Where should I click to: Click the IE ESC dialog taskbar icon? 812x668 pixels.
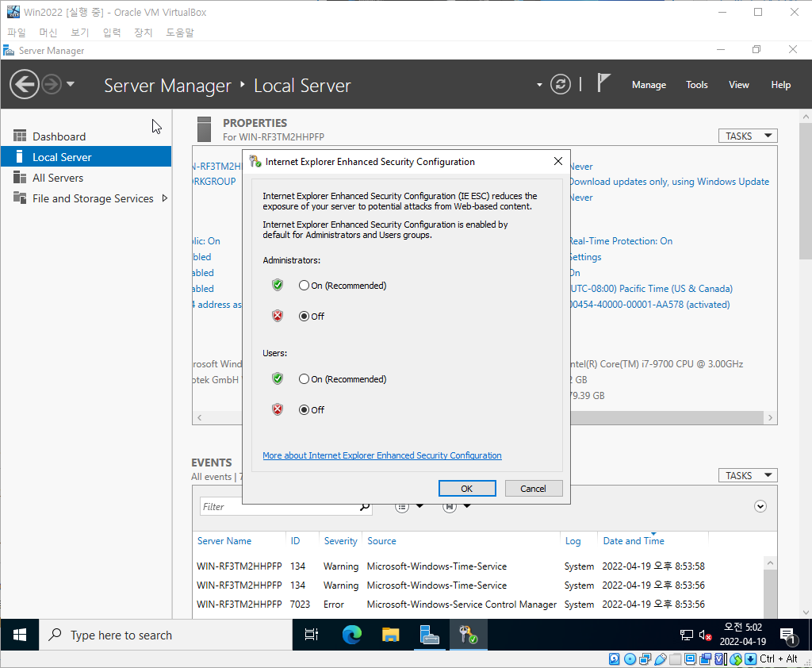point(468,635)
